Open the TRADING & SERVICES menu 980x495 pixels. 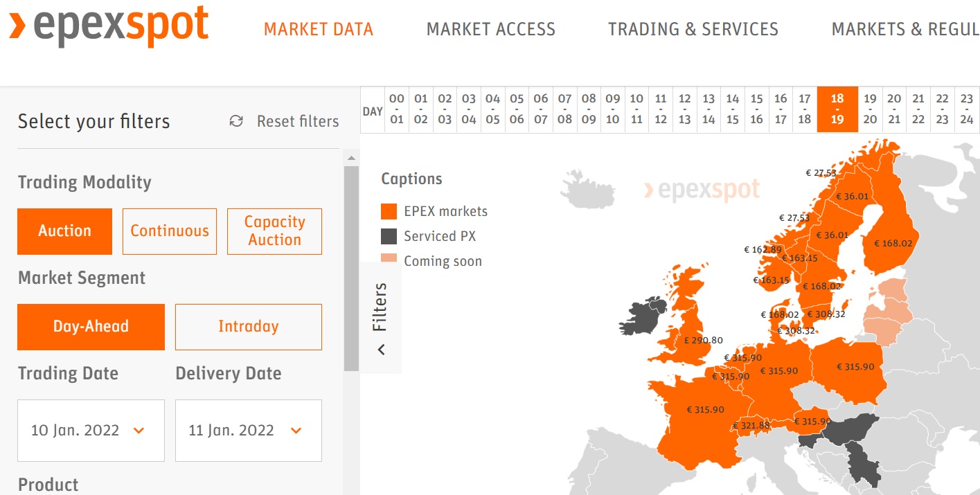click(x=693, y=29)
